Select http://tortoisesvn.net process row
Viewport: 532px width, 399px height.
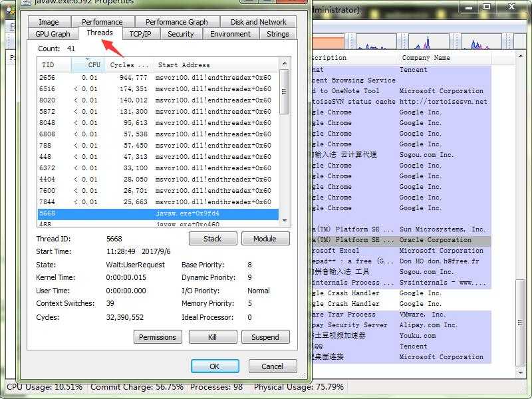(402, 102)
